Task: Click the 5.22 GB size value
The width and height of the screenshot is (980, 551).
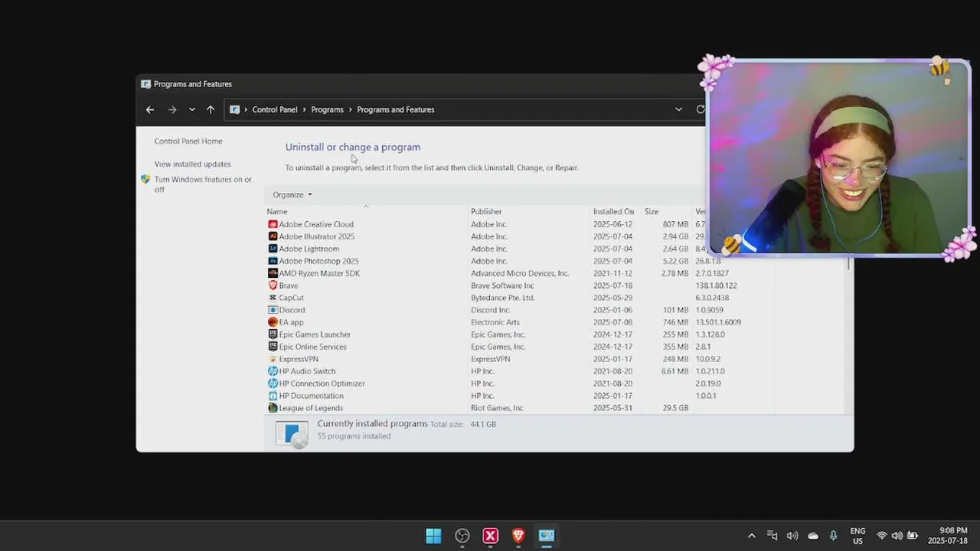Action: pyautogui.click(x=675, y=261)
